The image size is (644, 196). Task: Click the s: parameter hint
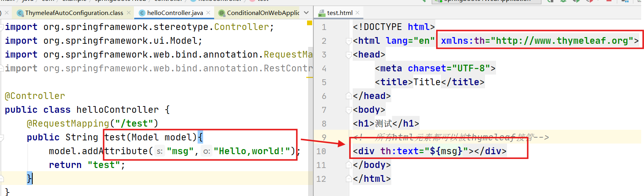click(159, 151)
